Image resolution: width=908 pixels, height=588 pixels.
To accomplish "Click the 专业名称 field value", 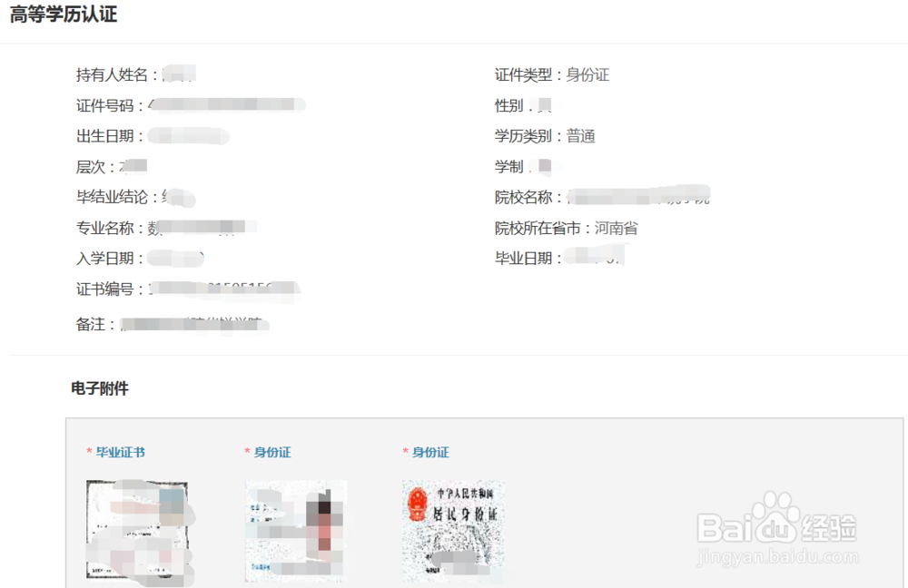I will click(202, 228).
